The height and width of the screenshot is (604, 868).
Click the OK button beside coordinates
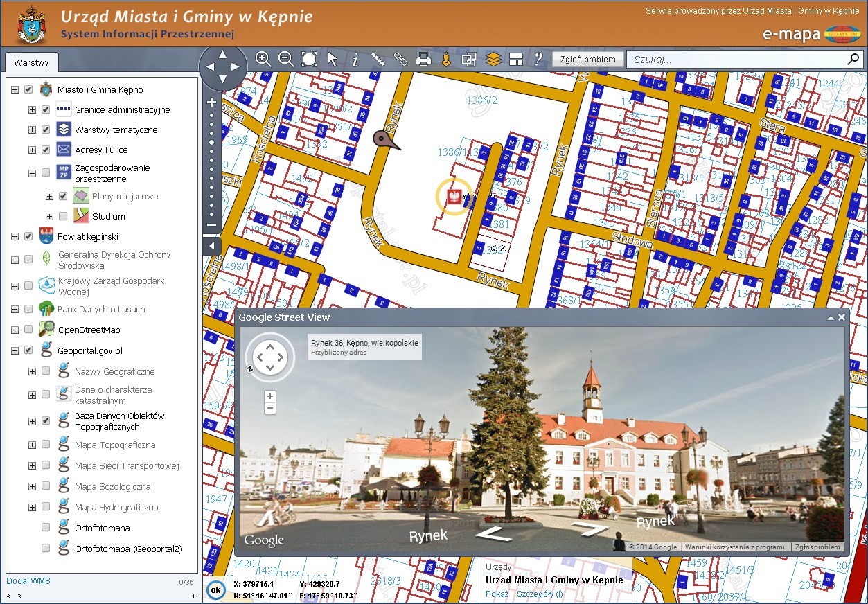(x=215, y=589)
